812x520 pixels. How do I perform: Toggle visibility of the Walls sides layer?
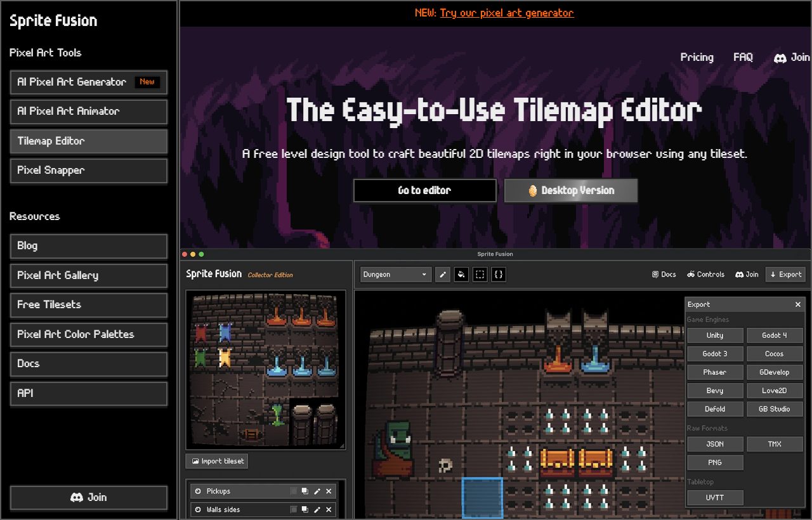(198, 509)
